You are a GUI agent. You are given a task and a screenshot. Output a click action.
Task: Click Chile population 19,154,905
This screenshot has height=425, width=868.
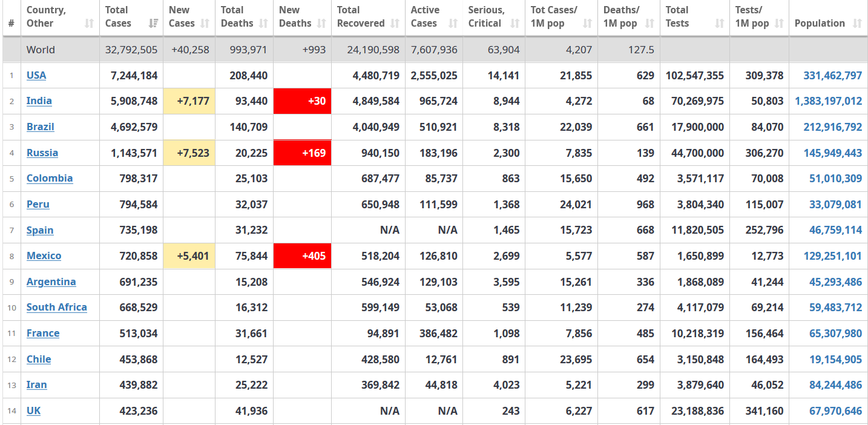point(836,359)
